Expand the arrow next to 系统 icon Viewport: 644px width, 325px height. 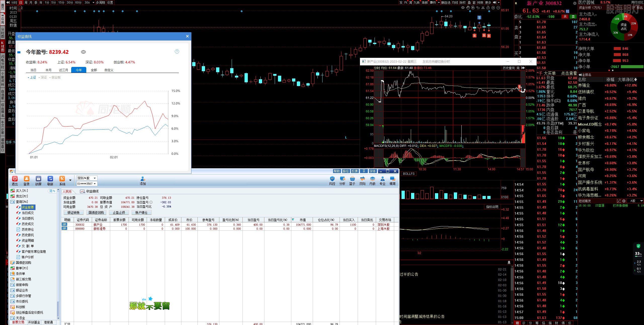(x=70, y=180)
